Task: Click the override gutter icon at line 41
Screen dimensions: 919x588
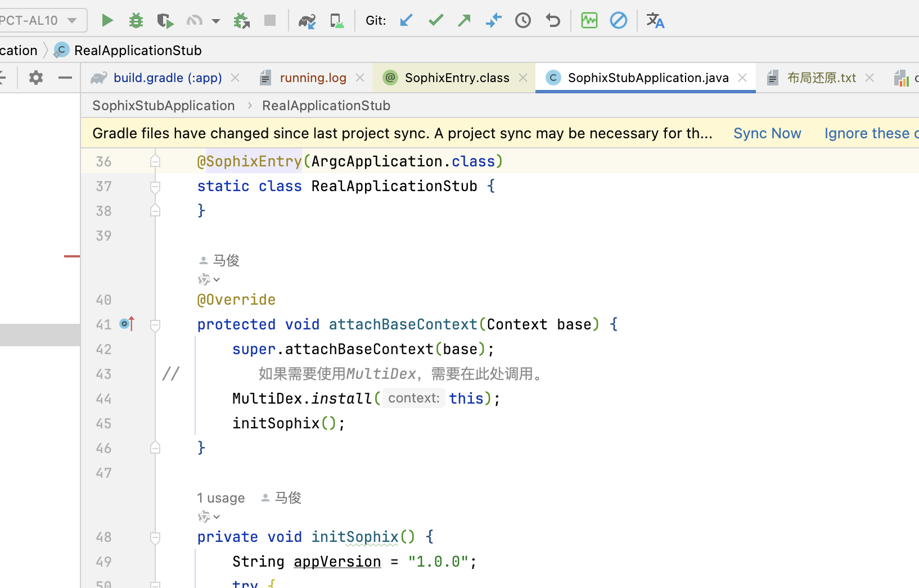Action: pos(127,324)
